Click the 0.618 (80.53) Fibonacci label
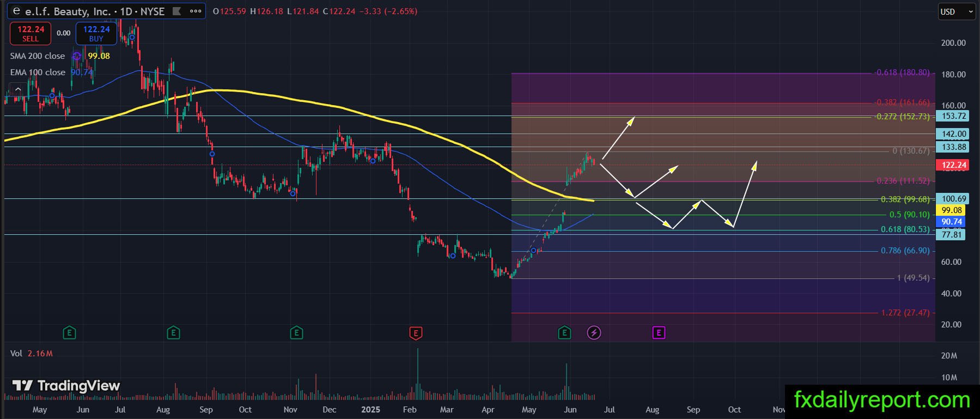This screenshot has width=980, height=419. [905, 229]
